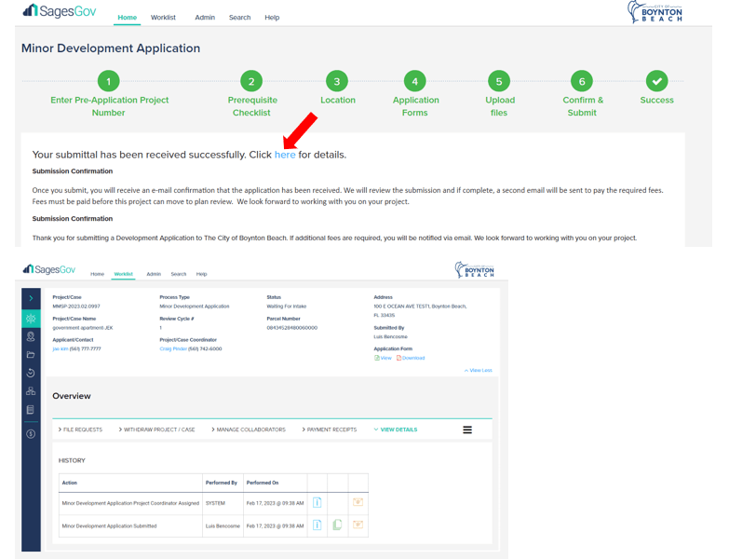Select the highlighted teal overview wheel sidebar icon
Viewport: 756px width, 559px height.
31,319
